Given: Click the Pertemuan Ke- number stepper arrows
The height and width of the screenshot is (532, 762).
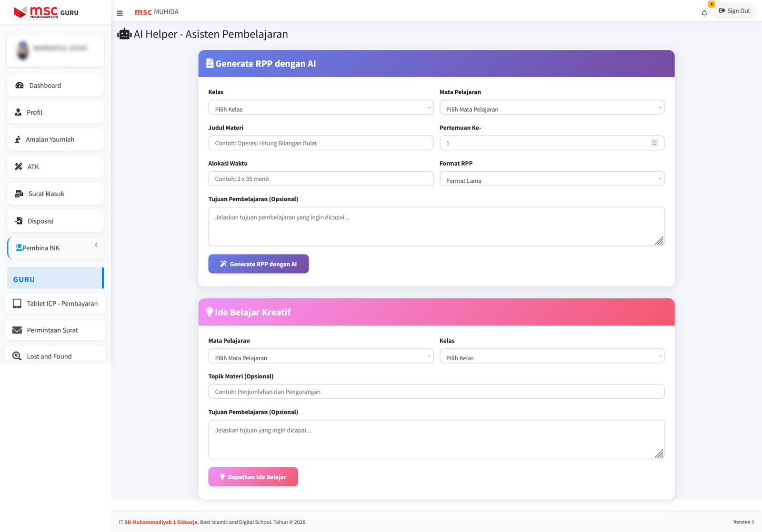Looking at the screenshot, I should click(x=654, y=143).
